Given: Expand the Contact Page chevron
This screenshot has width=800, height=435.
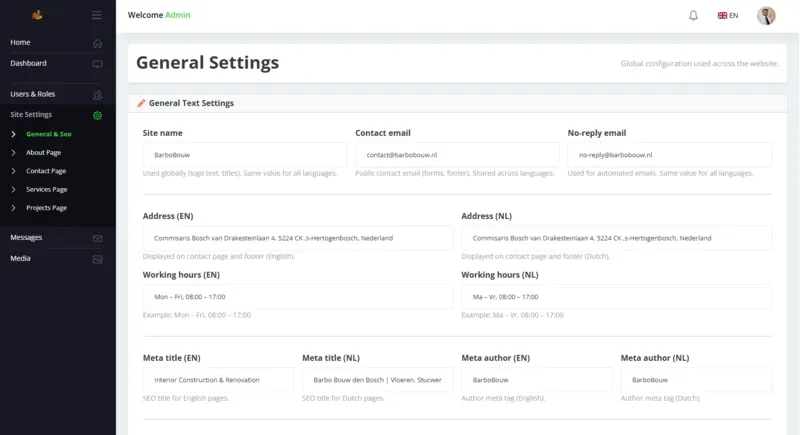Looking at the screenshot, I should pos(13,171).
